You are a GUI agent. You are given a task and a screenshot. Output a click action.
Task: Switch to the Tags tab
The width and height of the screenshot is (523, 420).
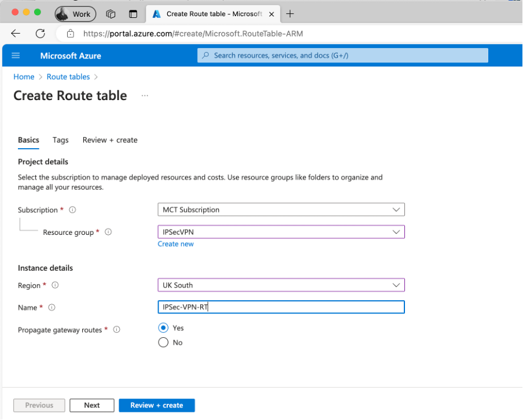click(x=60, y=140)
